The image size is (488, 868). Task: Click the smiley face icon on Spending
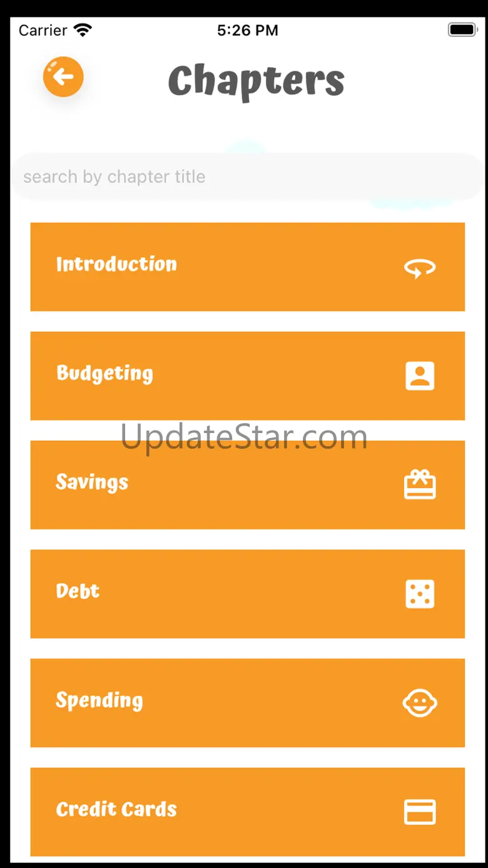pos(420,703)
